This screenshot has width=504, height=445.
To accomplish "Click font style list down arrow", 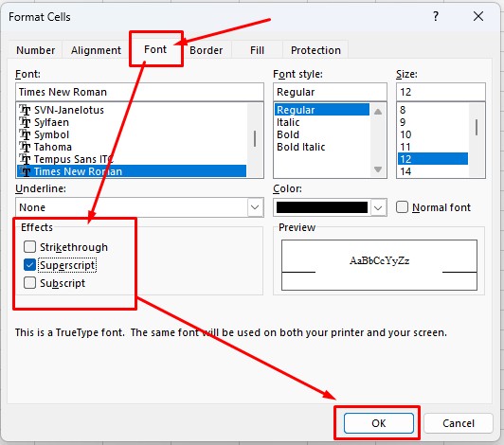I will (x=378, y=169).
